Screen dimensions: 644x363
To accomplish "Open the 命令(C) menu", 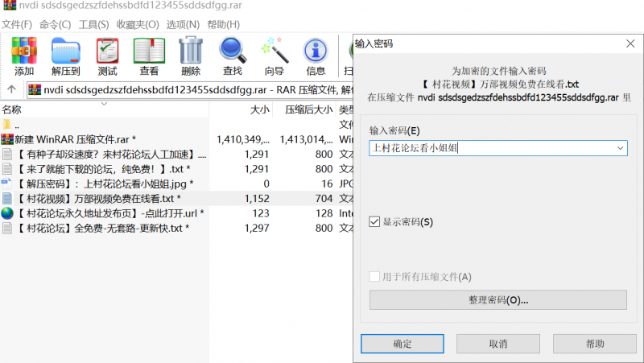I will 55,25.
